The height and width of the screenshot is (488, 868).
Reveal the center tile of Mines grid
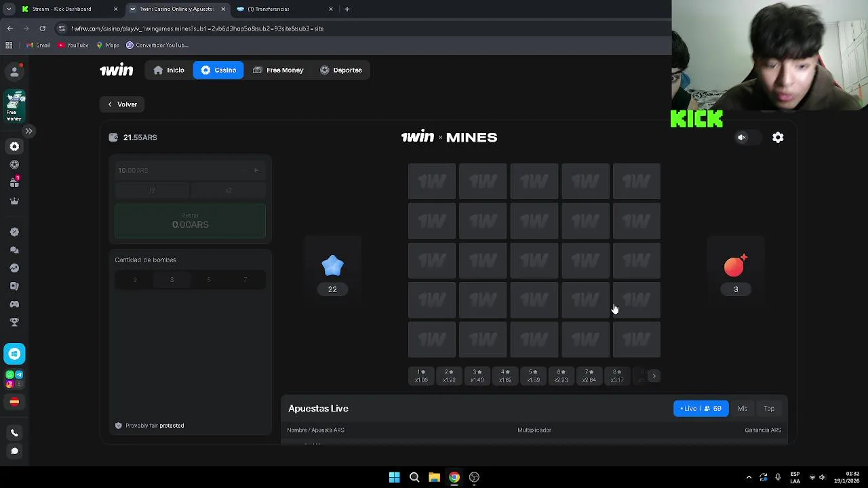[534, 260]
